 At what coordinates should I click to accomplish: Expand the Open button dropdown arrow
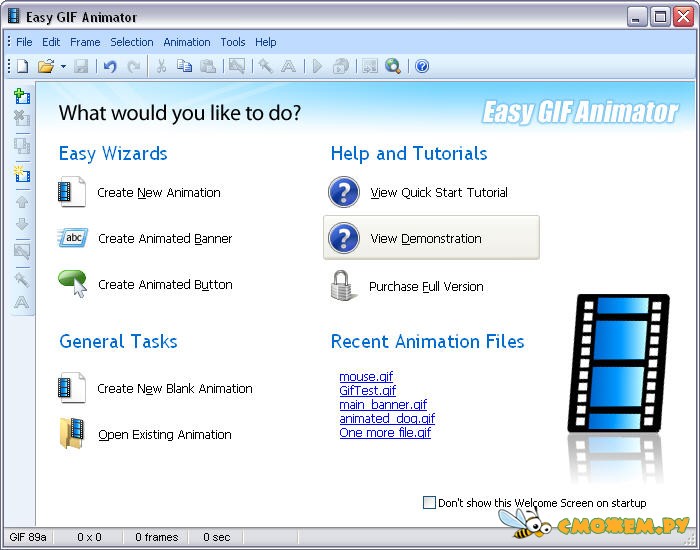coord(63,67)
